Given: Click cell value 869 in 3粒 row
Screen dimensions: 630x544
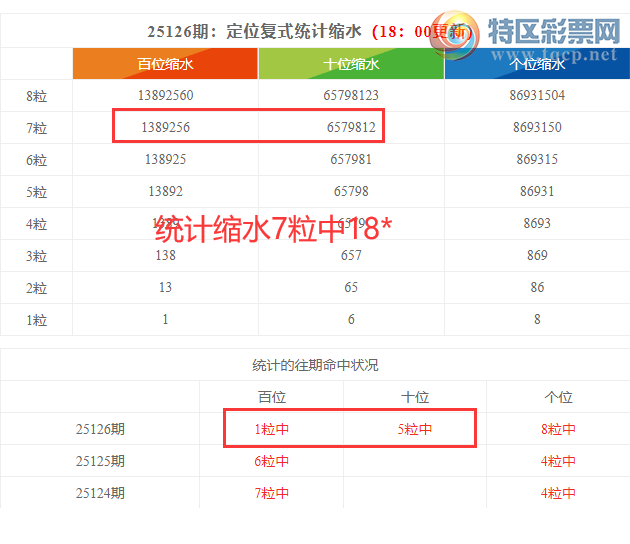Looking at the screenshot, I should (537, 255).
